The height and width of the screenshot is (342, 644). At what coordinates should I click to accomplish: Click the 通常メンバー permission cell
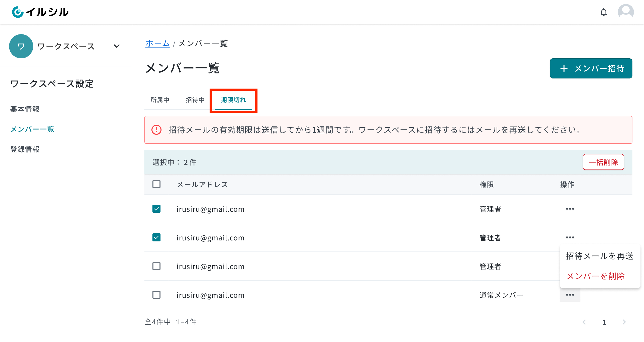click(501, 295)
